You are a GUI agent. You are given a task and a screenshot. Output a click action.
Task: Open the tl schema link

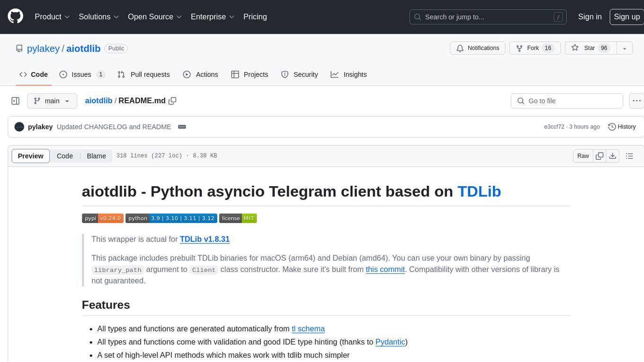click(x=308, y=329)
